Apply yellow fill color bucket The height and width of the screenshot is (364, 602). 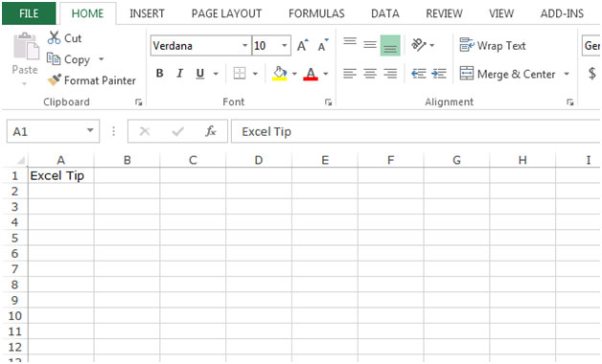(x=280, y=73)
